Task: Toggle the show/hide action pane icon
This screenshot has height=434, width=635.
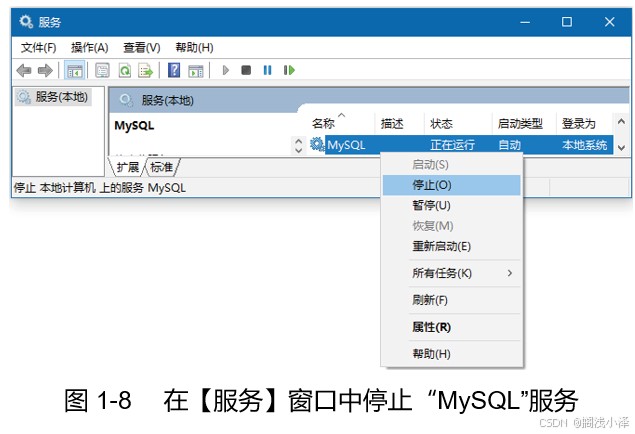Action: [x=196, y=71]
